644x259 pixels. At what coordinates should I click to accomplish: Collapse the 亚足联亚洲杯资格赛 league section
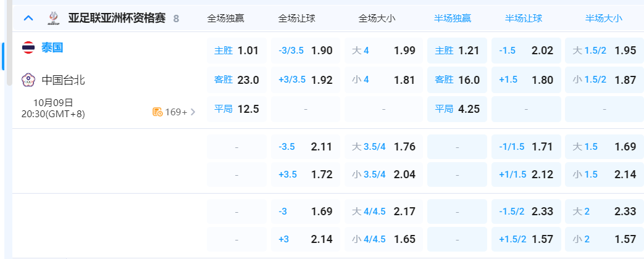point(28,18)
